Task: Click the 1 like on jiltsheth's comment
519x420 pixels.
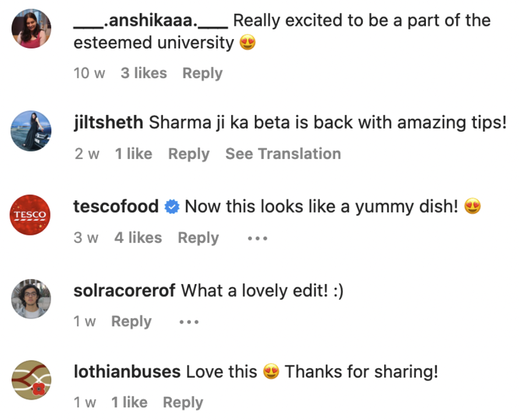Action: (x=133, y=154)
